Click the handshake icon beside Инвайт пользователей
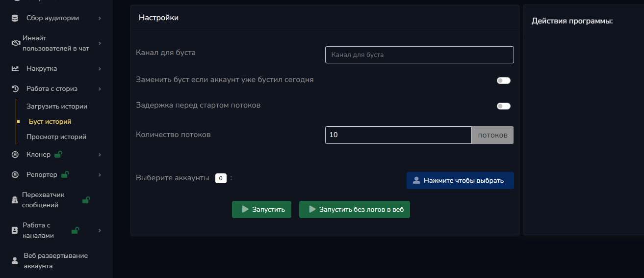 pyautogui.click(x=15, y=43)
